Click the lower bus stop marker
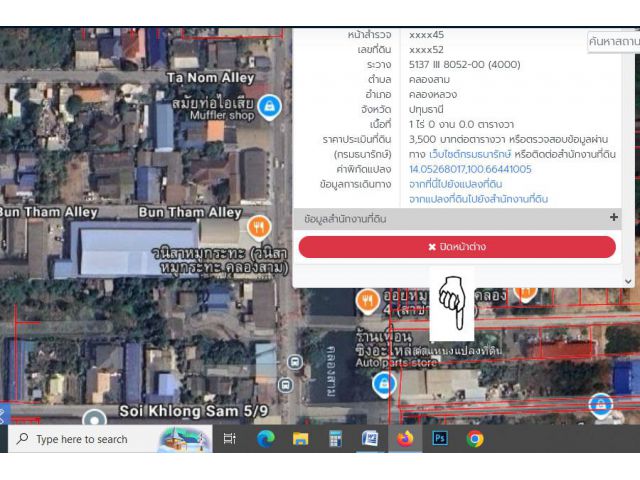 click(285, 385)
